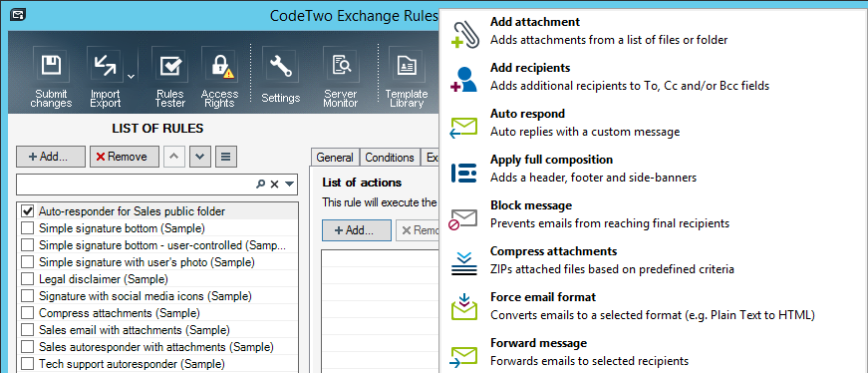
Task: Enable Simple signature with user's photo rule
Action: click(x=27, y=262)
